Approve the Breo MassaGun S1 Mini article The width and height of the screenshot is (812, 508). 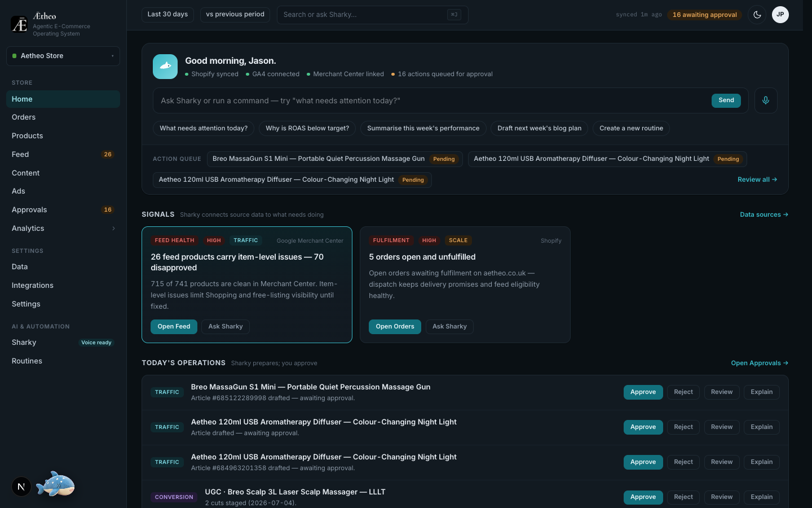(x=643, y=392)
